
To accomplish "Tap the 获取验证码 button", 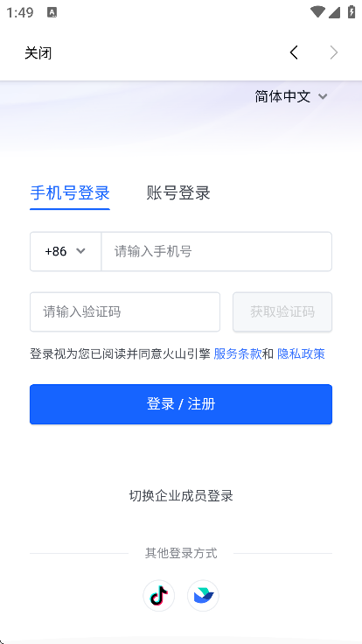I will coord(282,311).
